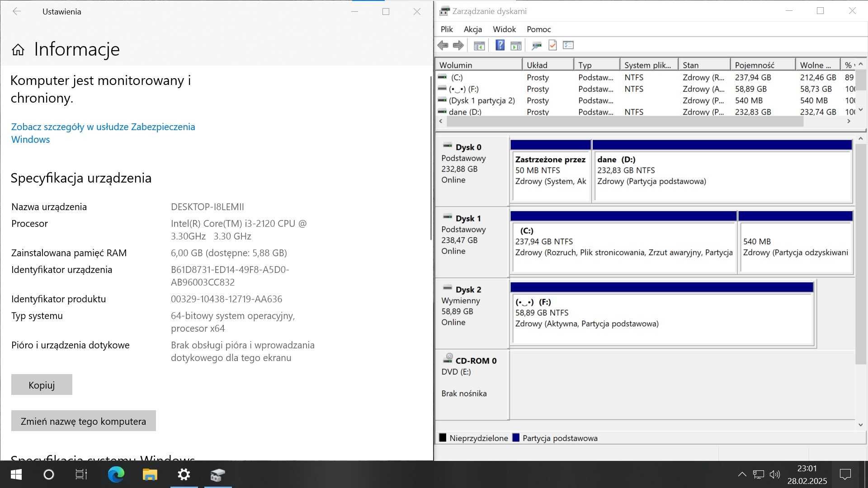The height and width of the screenshot is (488, 868).
Task: Open the Plik menu
Action: coord(447,29)
